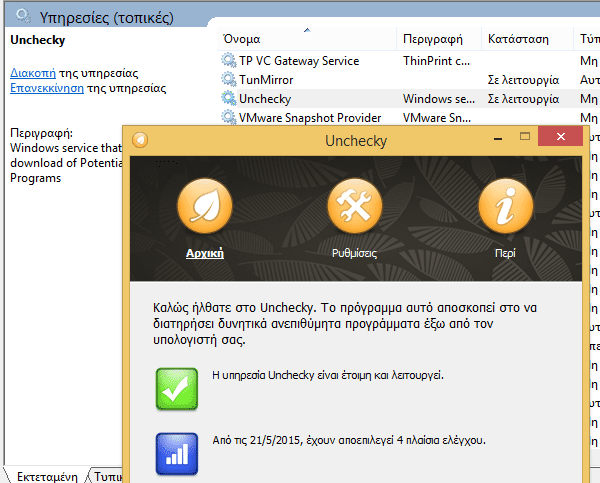The height and width of the screenshot is (483, 600).
Task: Click the bold Unchecky heading in left pane
Action: pyautogui.click(x=38, y=40)
